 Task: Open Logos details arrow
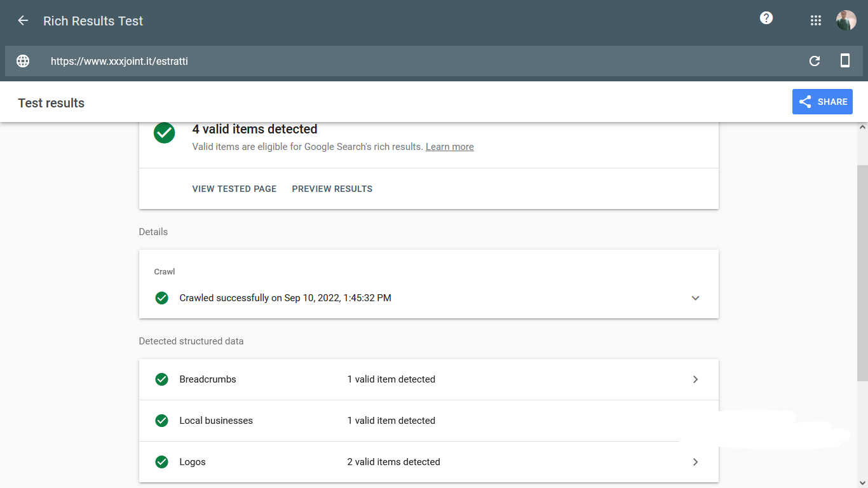point(695,462)
